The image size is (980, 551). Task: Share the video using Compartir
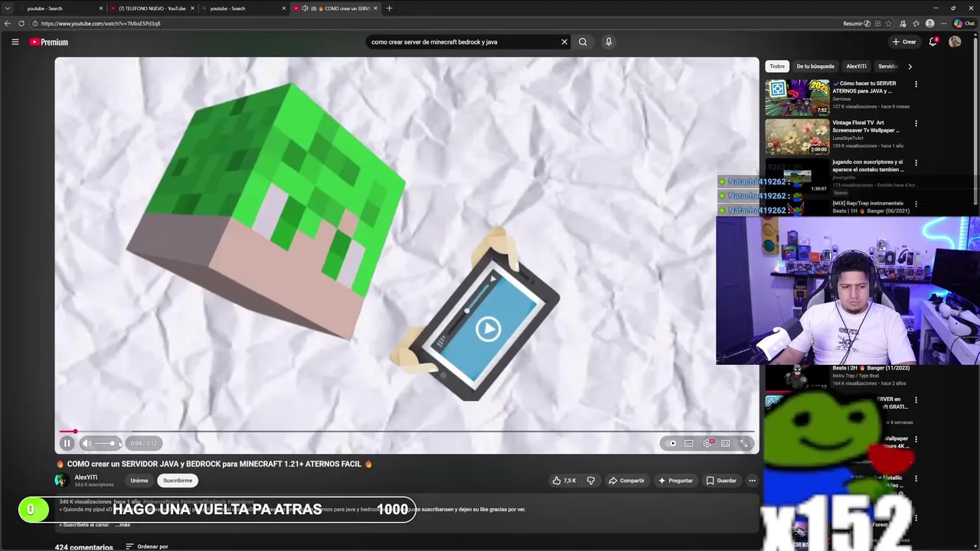point(626,481)
